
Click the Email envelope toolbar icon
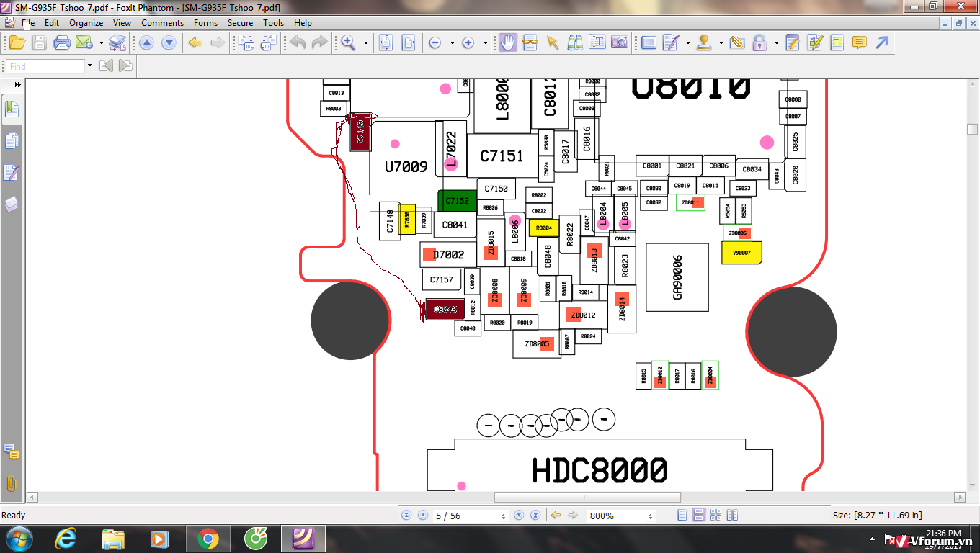pos(84,43)
